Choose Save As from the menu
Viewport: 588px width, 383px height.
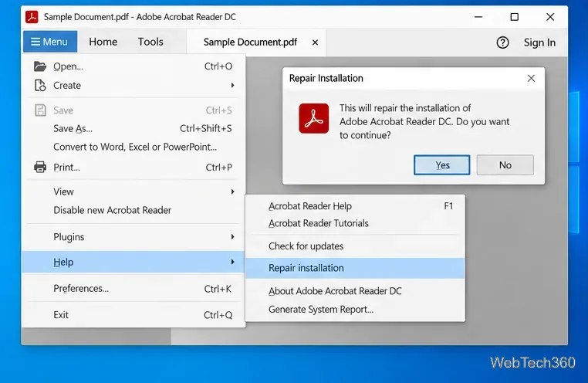click(133, 129)
